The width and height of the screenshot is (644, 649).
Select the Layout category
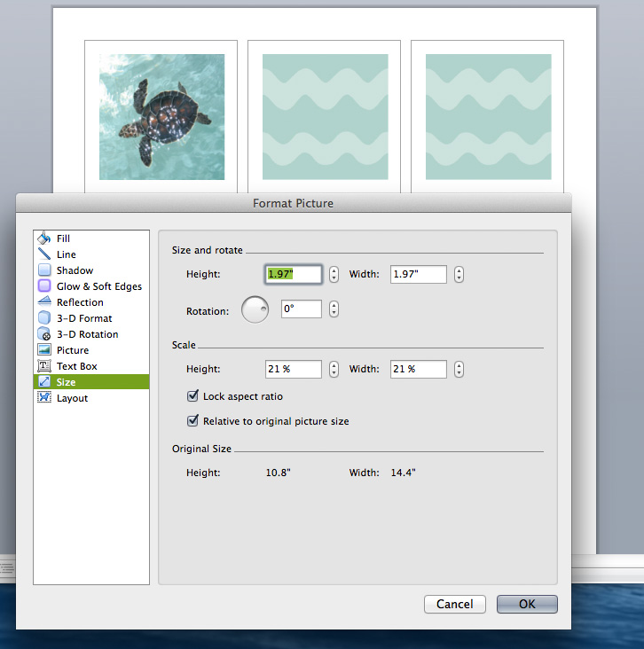(x=91, y=398)
